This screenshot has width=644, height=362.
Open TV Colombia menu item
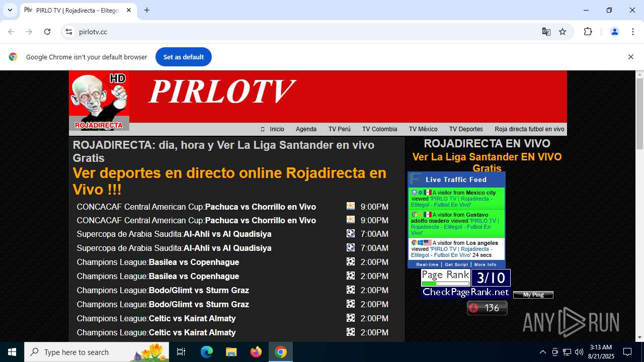tap(380, 129)
